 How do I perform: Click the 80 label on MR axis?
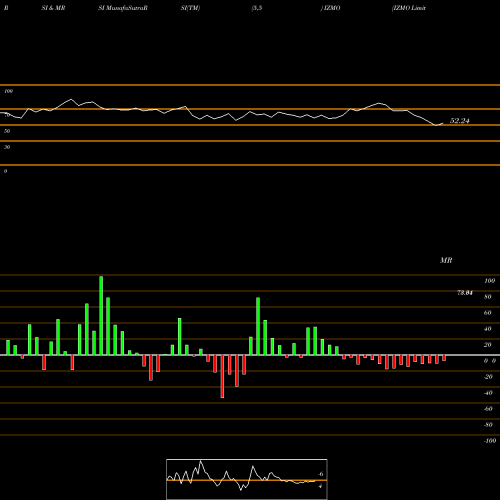point(488,297)
